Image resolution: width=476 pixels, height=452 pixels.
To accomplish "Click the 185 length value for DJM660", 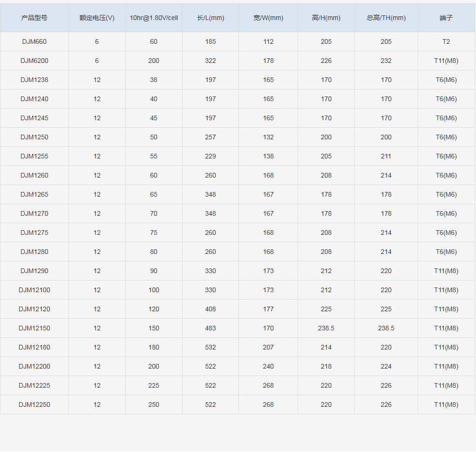I will click(211, 41).
